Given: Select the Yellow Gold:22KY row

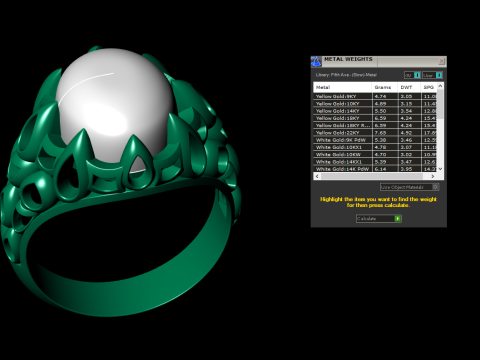Looking at the screenshot, I should (375, 133).
